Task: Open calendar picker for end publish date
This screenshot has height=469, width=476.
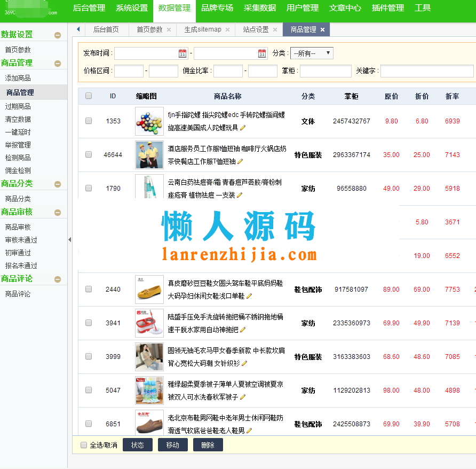Action: point(261,53)
